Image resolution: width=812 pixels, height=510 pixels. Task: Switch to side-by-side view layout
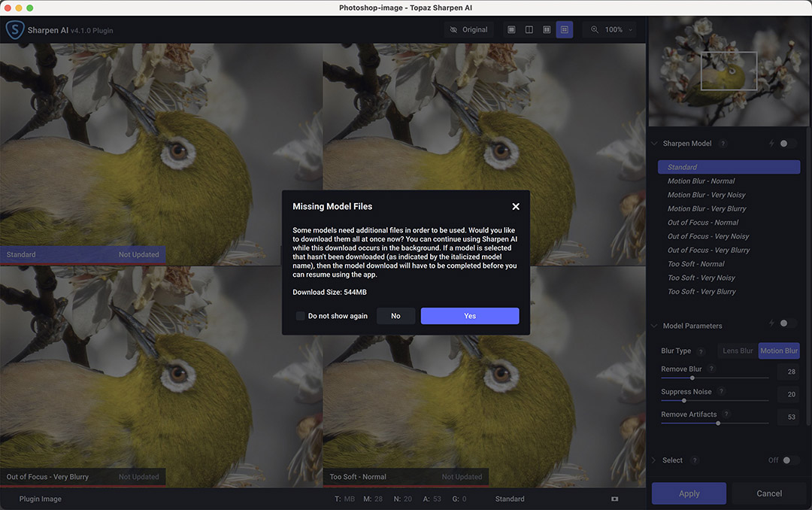coord(547,30)
